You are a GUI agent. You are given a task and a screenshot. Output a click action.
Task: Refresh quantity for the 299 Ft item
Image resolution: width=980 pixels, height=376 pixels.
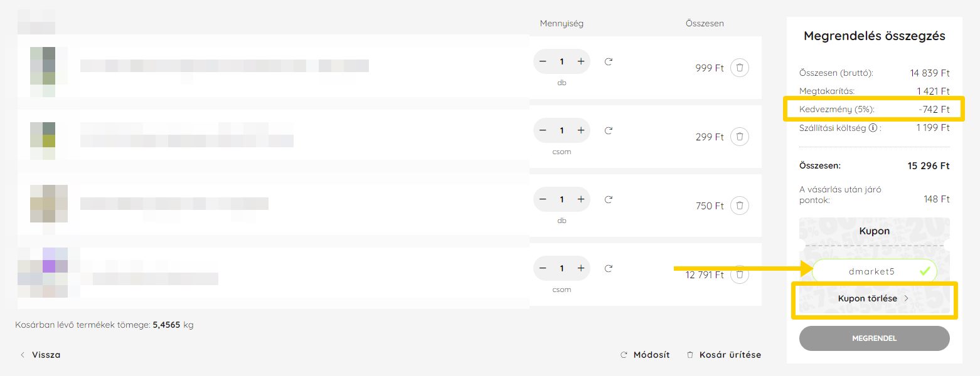point(608,130)
